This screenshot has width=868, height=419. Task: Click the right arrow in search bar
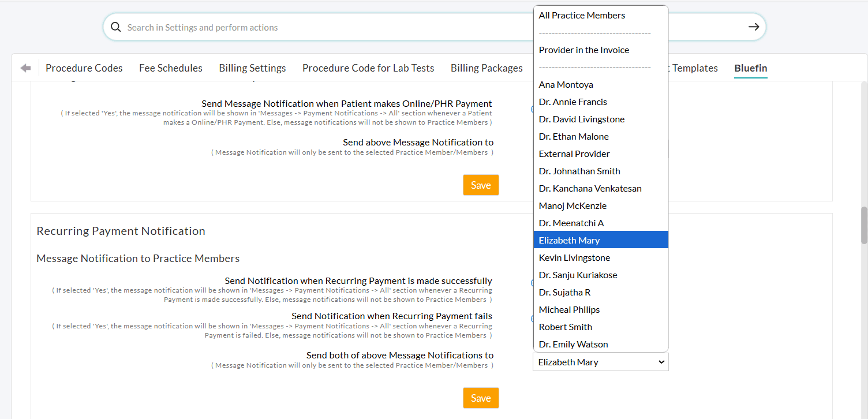point(753,27)
